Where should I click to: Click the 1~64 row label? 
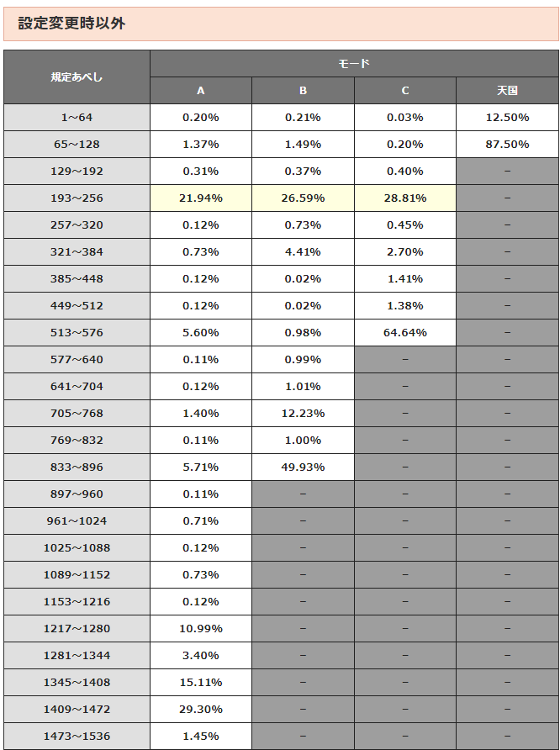click(x=77, y=118)
